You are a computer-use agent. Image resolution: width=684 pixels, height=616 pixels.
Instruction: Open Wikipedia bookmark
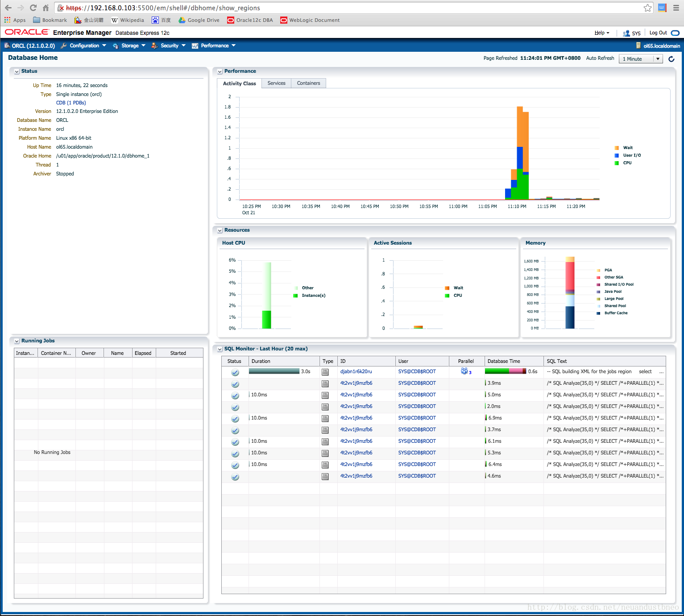(128, 20)
